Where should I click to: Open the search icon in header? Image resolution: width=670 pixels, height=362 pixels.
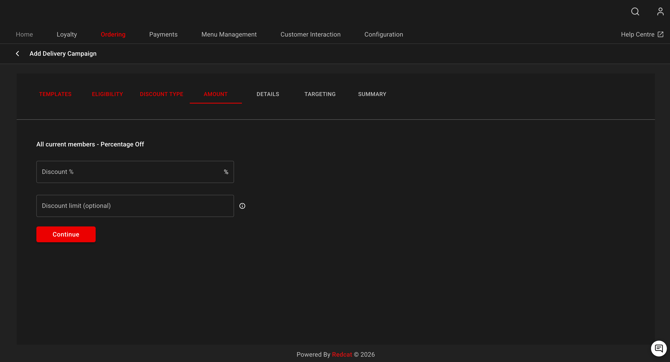[635, 12]
